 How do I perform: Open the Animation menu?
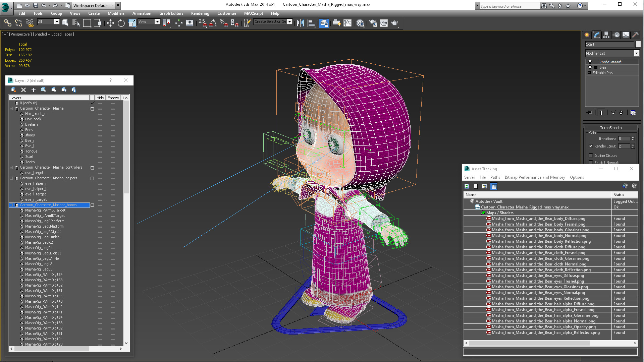coord(142,13)
